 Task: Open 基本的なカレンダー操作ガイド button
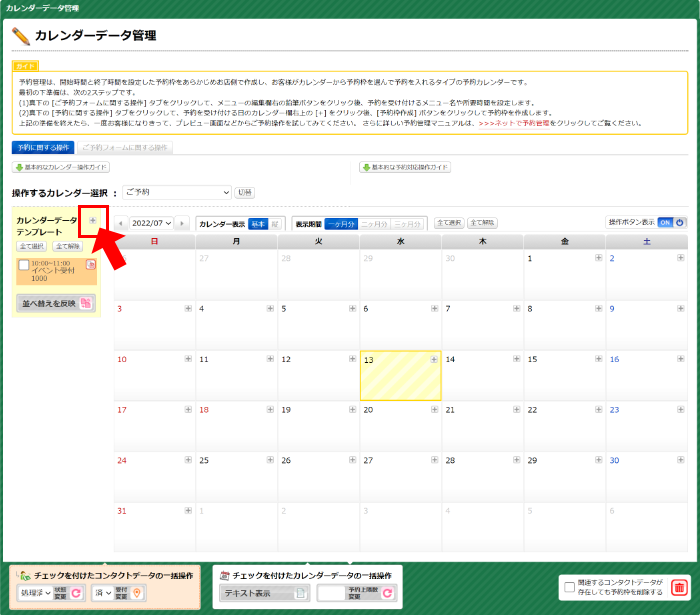coord(61,167)
